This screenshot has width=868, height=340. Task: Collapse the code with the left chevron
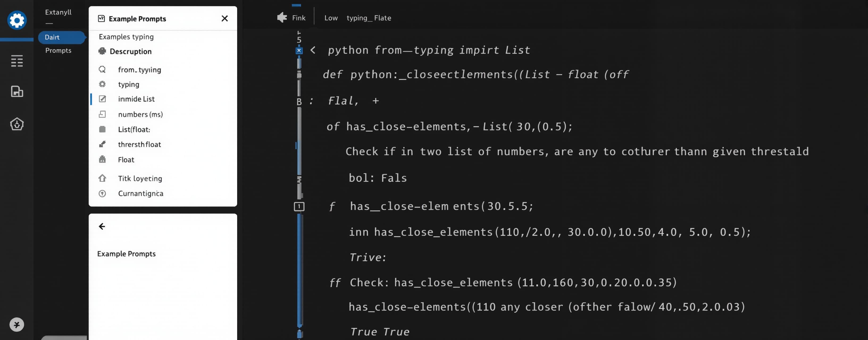pyautogui.click(x=313, y=50)
